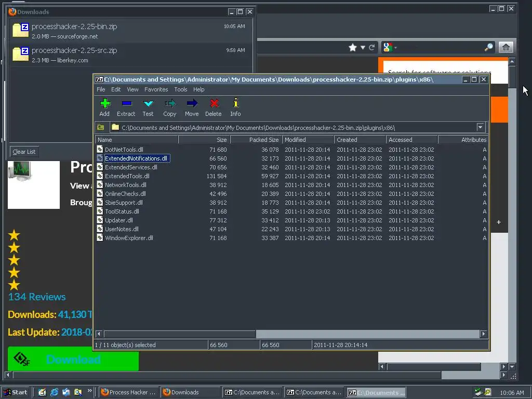
Task: Switch to the Downloads taskbar button
Action: pos(190,392)
